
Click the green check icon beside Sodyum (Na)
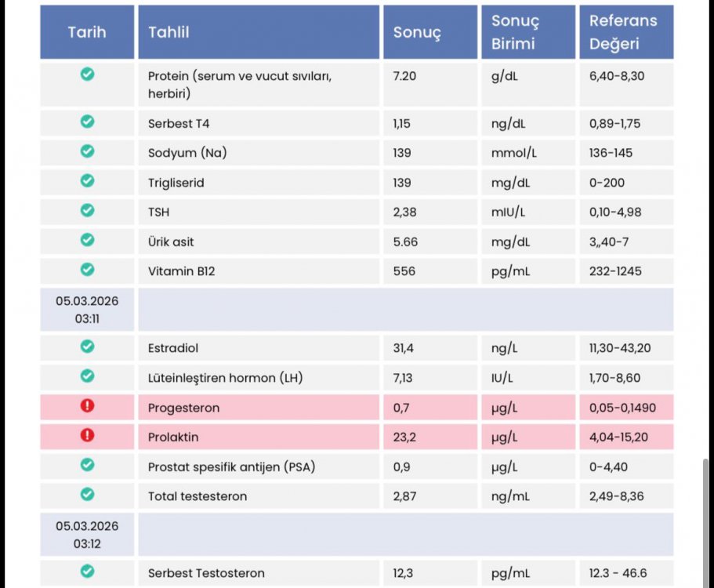coord(88,151)
